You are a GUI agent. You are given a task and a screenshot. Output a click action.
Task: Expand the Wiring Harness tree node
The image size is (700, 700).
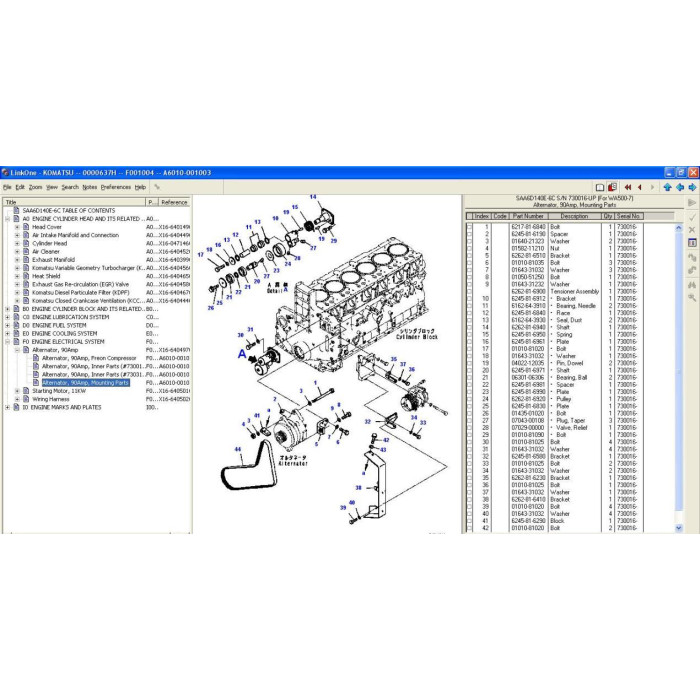coord(17,399)
